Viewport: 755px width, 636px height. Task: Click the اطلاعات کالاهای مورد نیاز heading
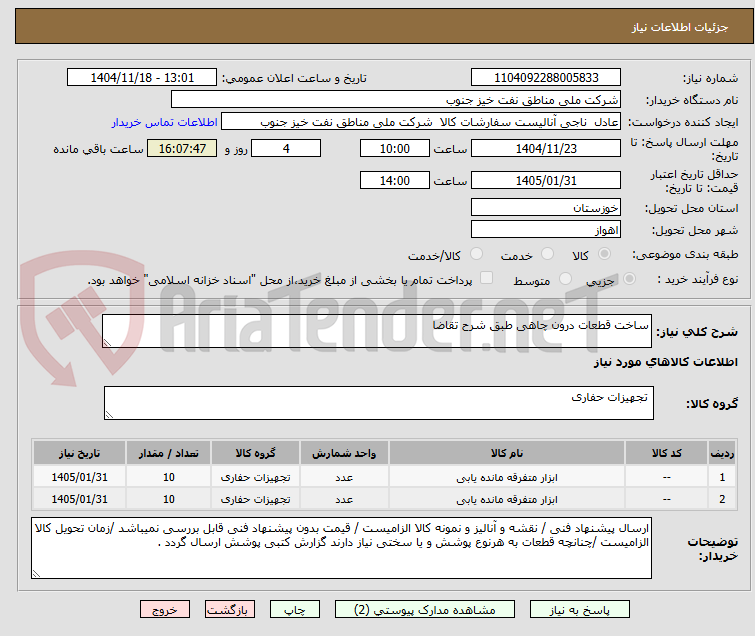coord(665,362)
